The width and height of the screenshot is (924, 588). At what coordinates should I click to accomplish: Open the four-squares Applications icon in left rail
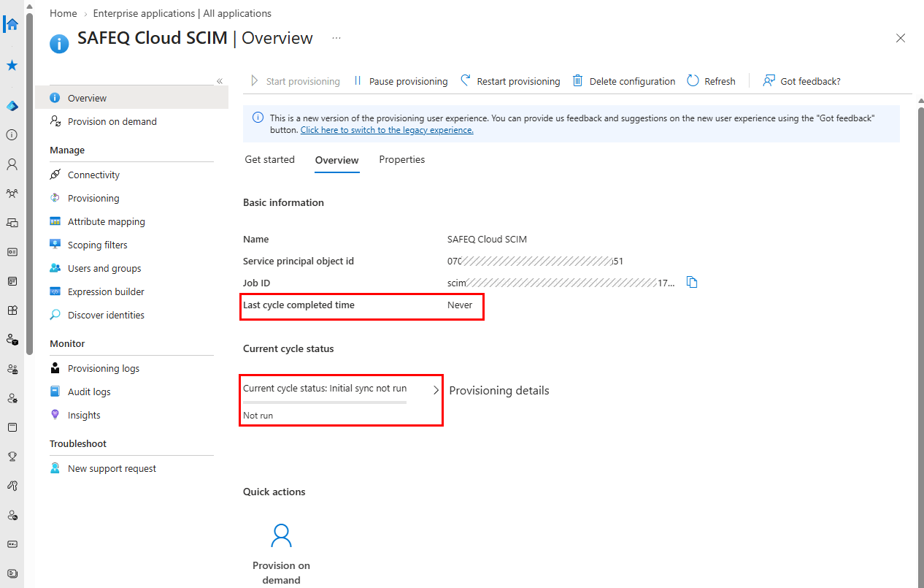click(12, 310)
